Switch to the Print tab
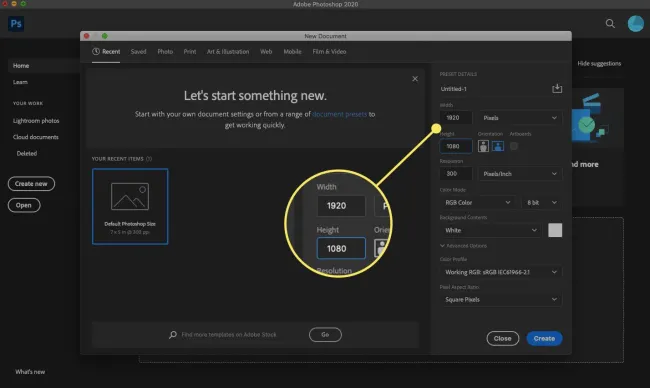Viewport: 650px width, 388px height. tap(190, 52)
